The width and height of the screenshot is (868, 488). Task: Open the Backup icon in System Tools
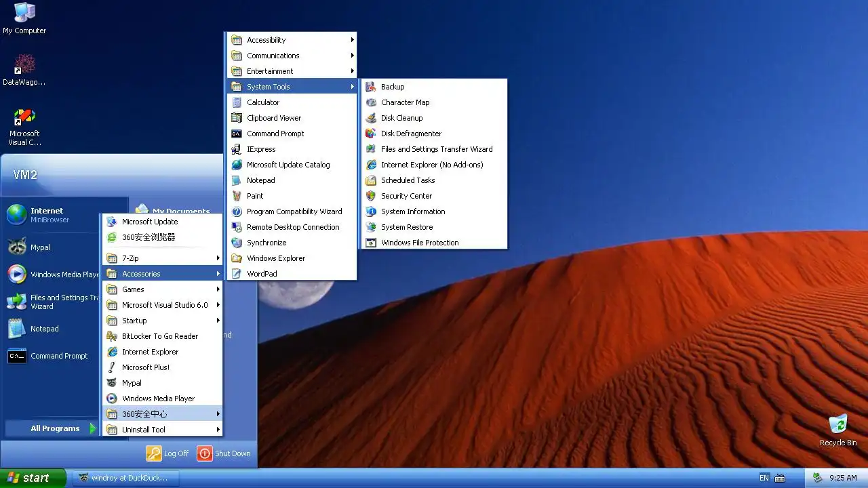371,87
